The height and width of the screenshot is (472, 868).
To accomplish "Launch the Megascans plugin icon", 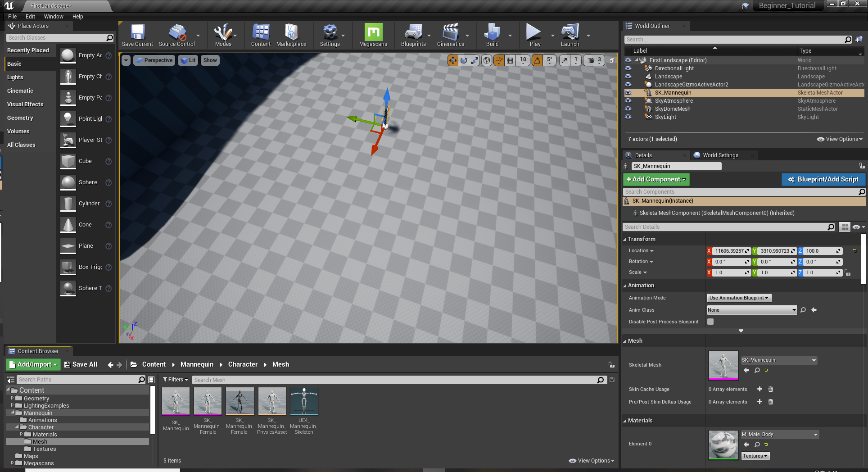I will click(373, 36).
